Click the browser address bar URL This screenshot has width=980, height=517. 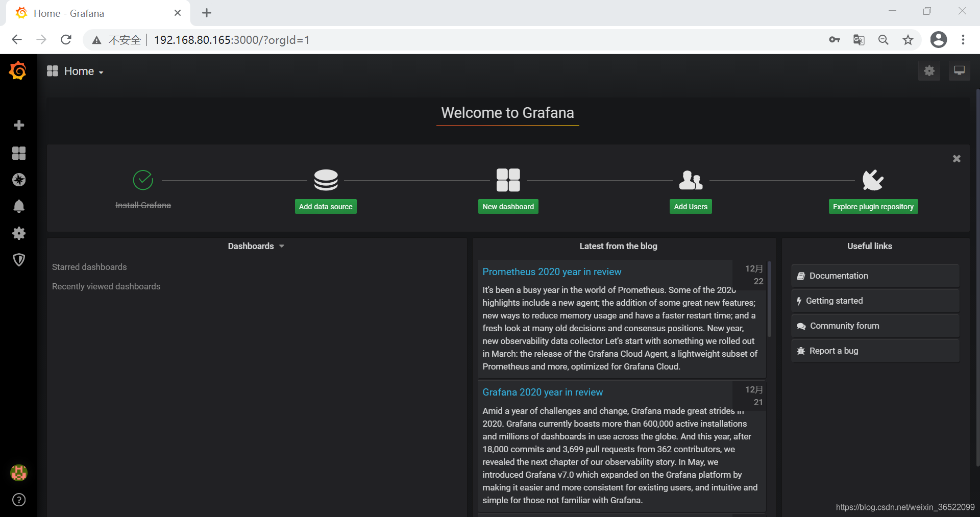pos(232,40)
